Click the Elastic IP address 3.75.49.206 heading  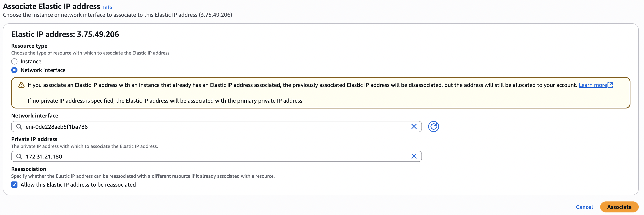tap(65, 34)
